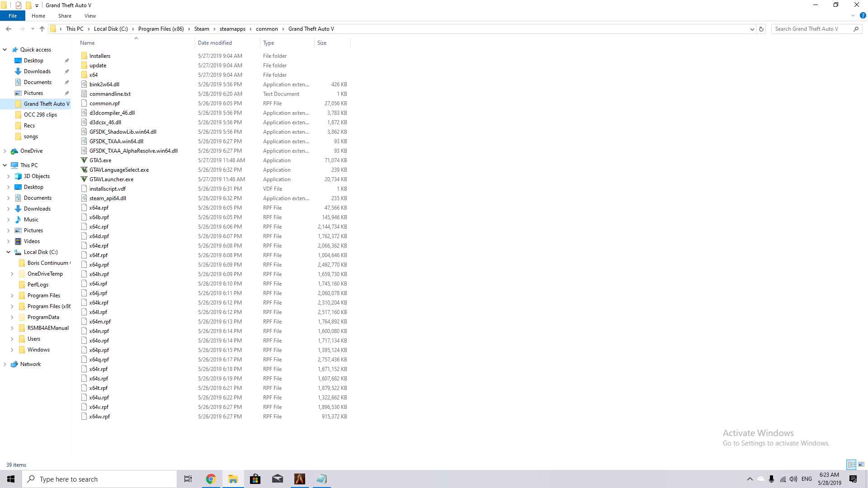Open address bar history dropdown arrow
Viewport: 868px width, 488px height.
[x=752, y=29]
